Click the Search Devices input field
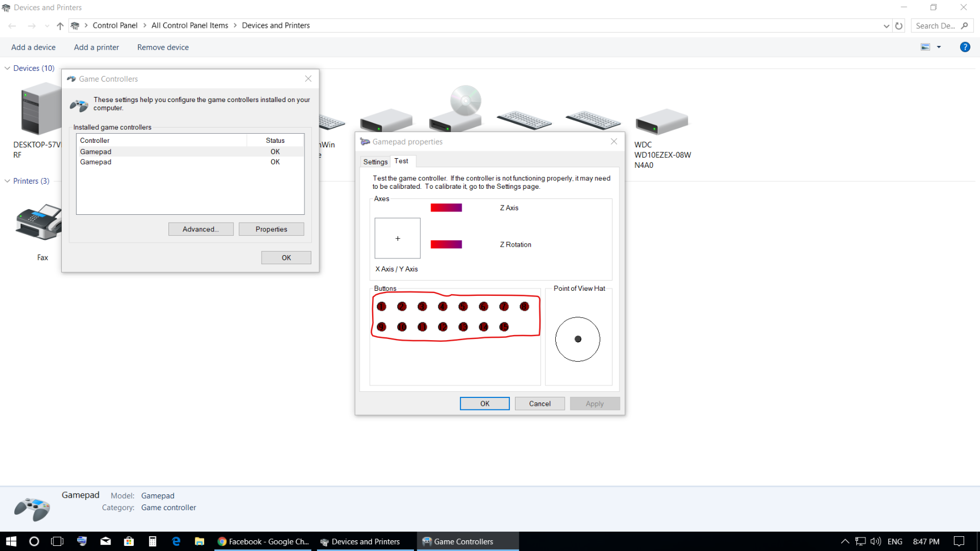 (x=936, y=26)
